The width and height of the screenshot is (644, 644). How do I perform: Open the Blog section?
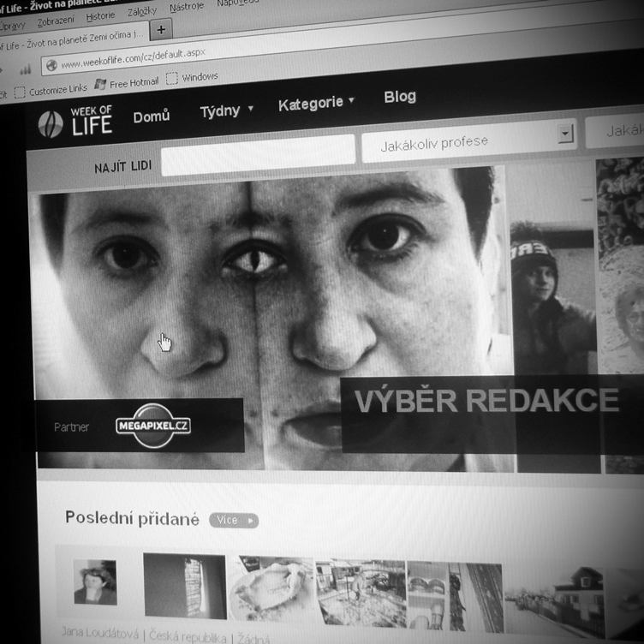coord(400,97)
